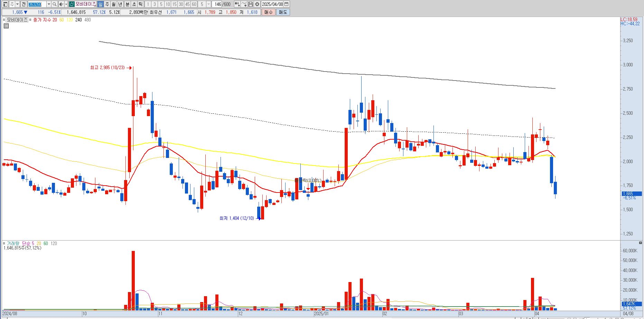The image size is (644, 319).
Task: Toggle the 종가 지수 moving average marker
Action: tap(30, 20)
